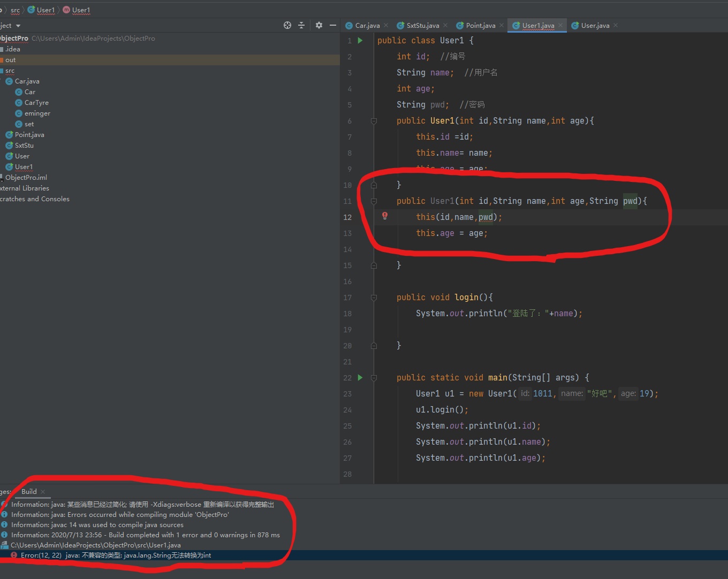The width and height of the screenshot is (728, 579).
Task: Open Project panel settings gear
Action: coord(319,25)
